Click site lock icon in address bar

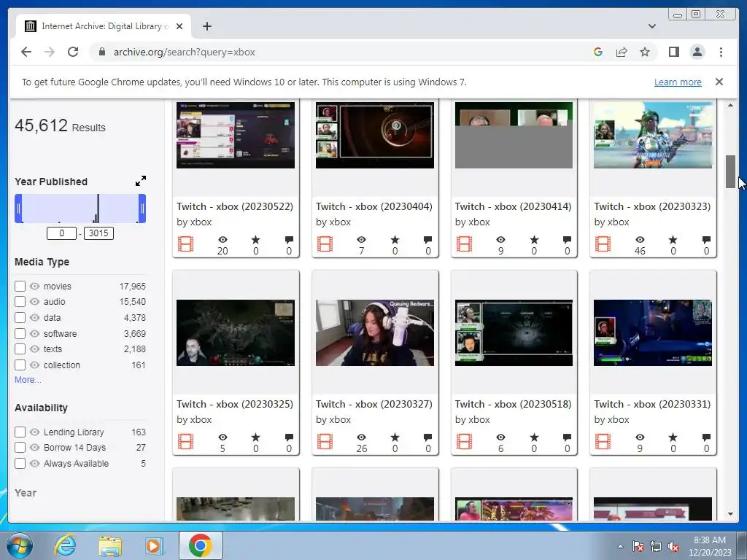coord(101,52)
